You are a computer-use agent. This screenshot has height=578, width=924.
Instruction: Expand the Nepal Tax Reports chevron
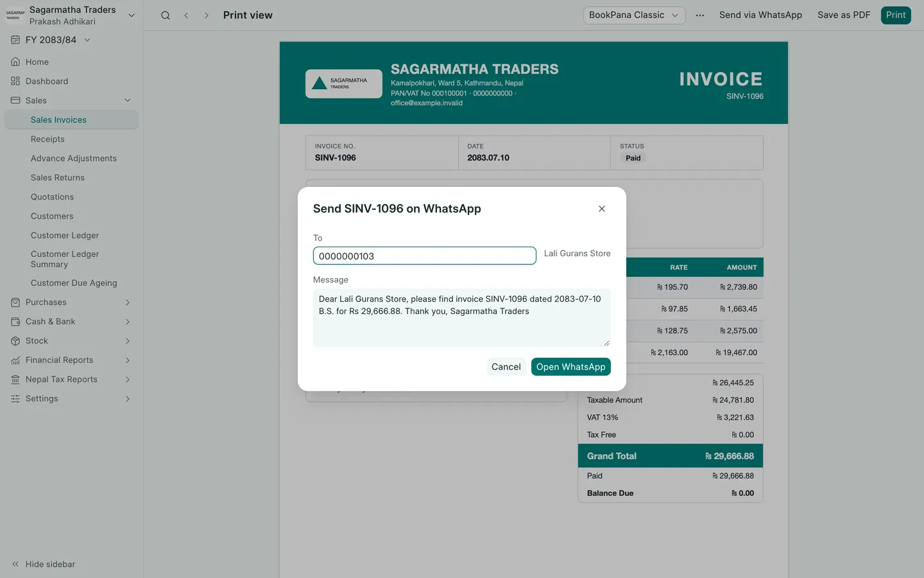[128, 380]
